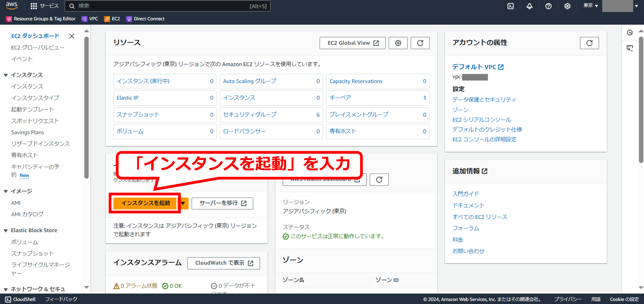Click the search input field

[x=167, y=6]
